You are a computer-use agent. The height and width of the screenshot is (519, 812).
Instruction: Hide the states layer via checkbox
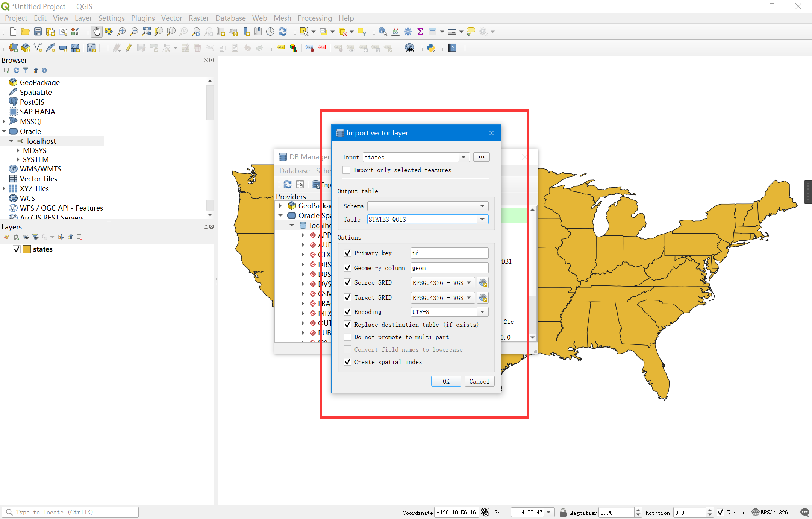(17, 249)
